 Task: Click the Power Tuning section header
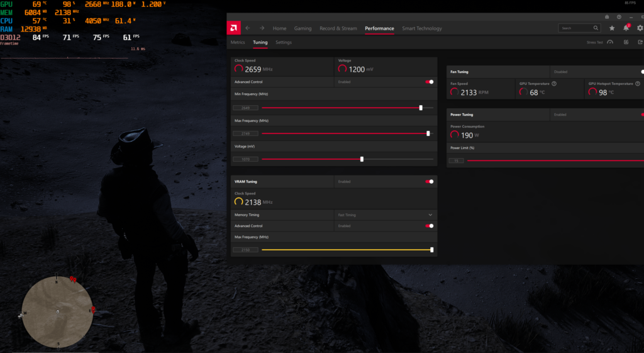tap(462, 115)
